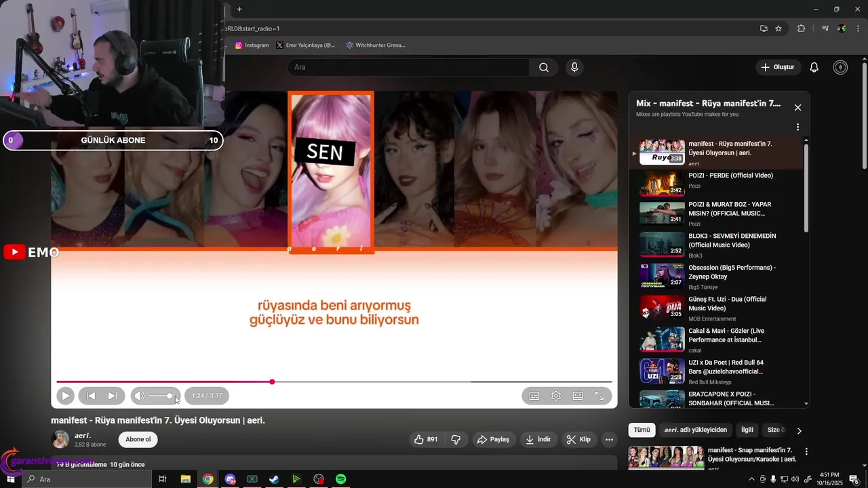Like the video with thumbs up
This screenshot has height=488, width=868.
(x=425, y=439)
